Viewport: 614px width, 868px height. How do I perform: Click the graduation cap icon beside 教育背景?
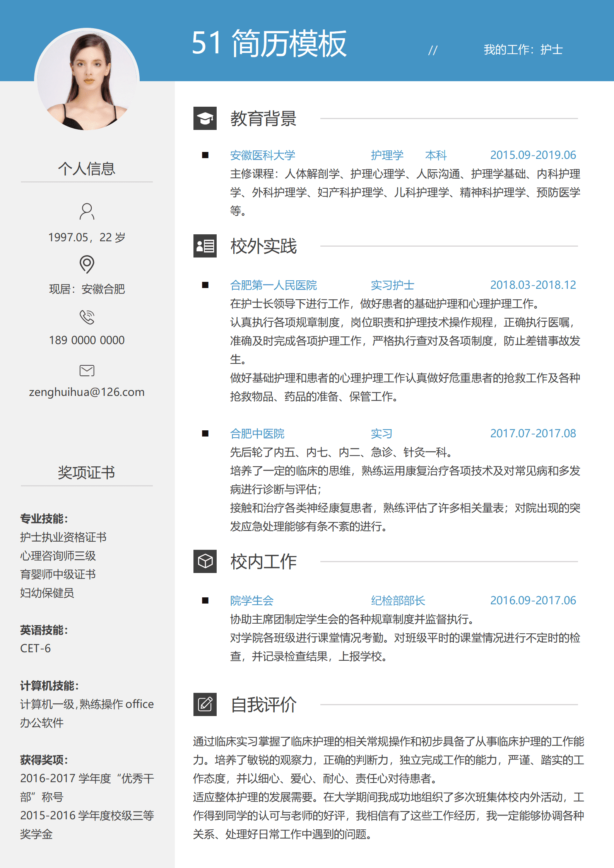click(205, 118)
